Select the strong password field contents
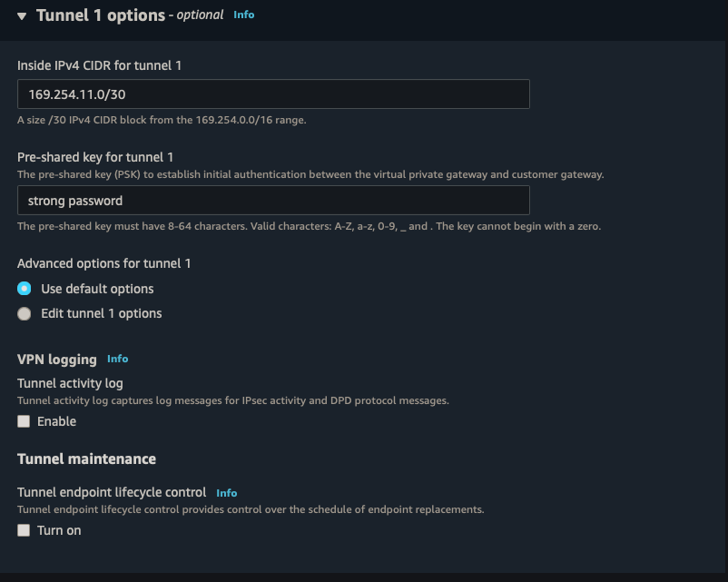This screenshot has width=728, height=582. click(x=272, y=200)
